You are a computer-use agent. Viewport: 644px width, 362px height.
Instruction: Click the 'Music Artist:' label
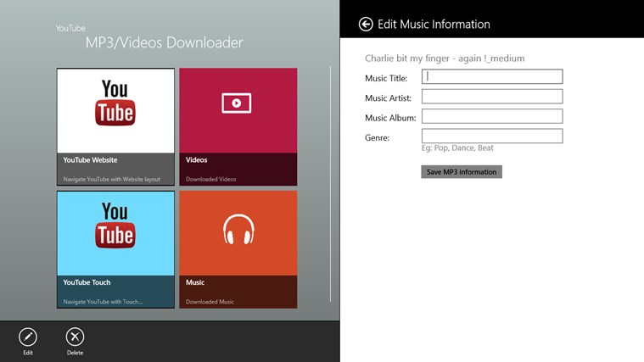388,98
